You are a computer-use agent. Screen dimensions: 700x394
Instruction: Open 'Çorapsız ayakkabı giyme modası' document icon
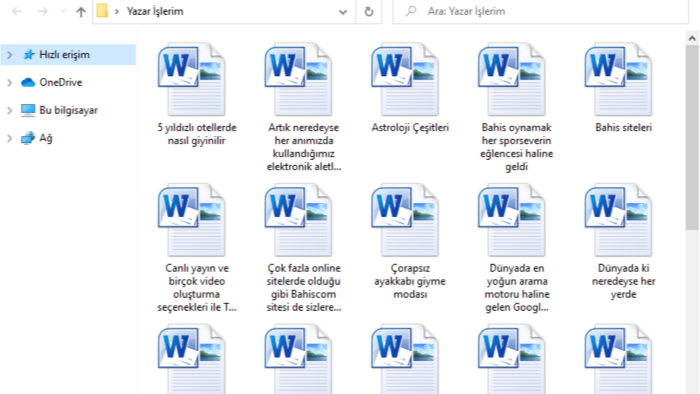pos(405,220)
